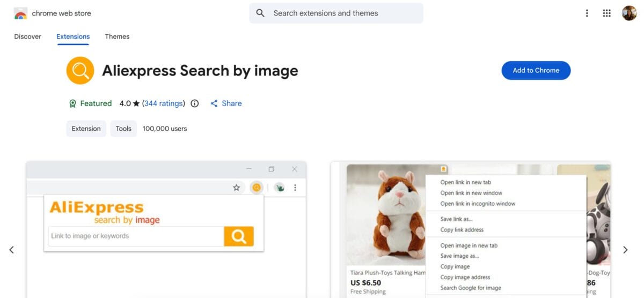This screenshot has width=644, height=298.
Task: Click the Add to Chrome button
Action: [x=536, y=70]
